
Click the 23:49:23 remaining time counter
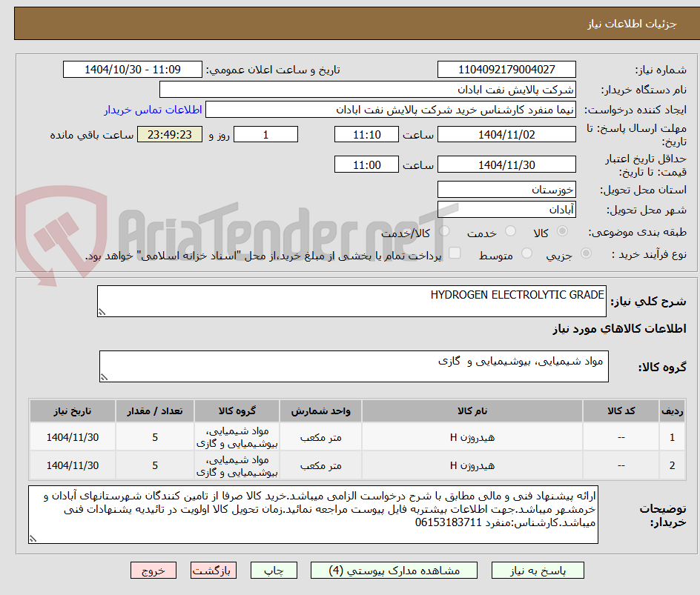coord(169,134)
